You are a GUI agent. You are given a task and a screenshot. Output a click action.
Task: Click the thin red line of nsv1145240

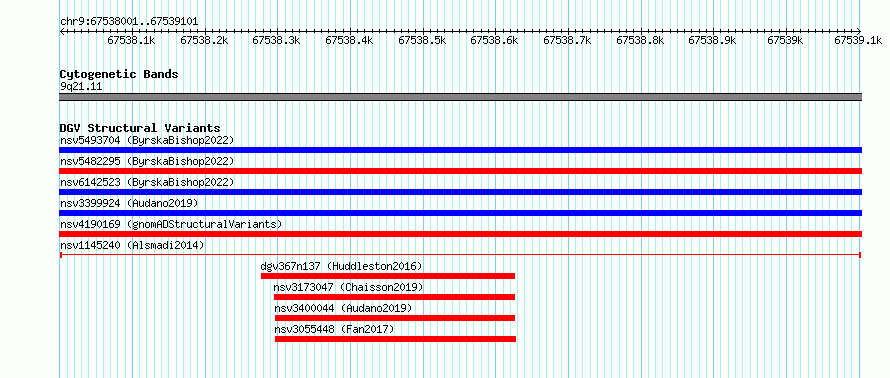(x=460, y=255)
